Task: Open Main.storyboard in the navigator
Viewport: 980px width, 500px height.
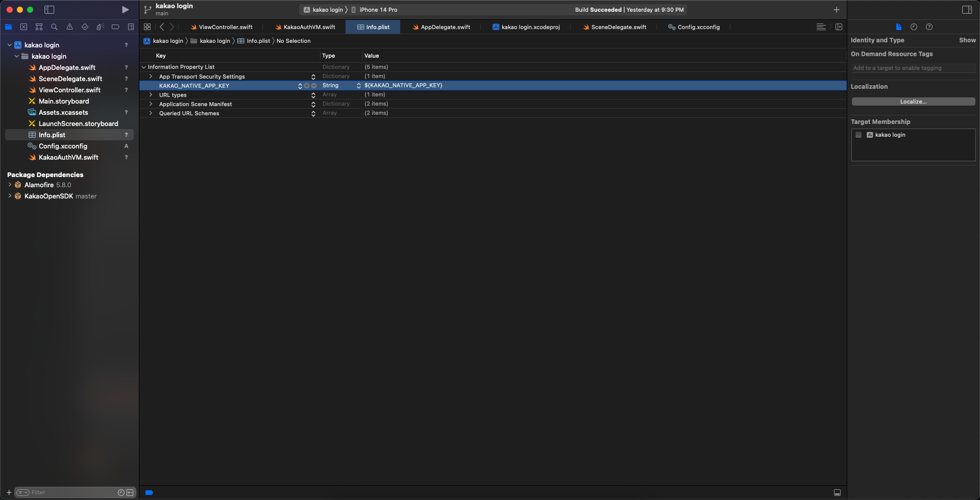Action: 64,101
